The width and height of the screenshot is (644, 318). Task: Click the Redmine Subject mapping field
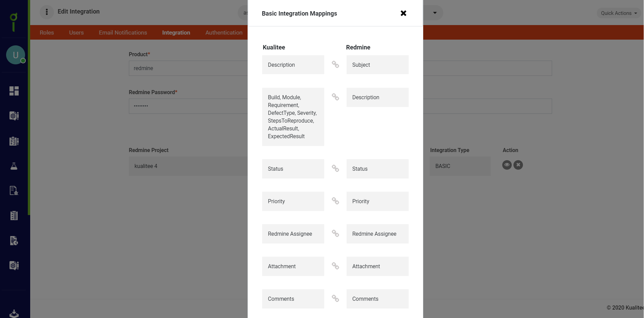pyautogui.click(x=377, y=65)
